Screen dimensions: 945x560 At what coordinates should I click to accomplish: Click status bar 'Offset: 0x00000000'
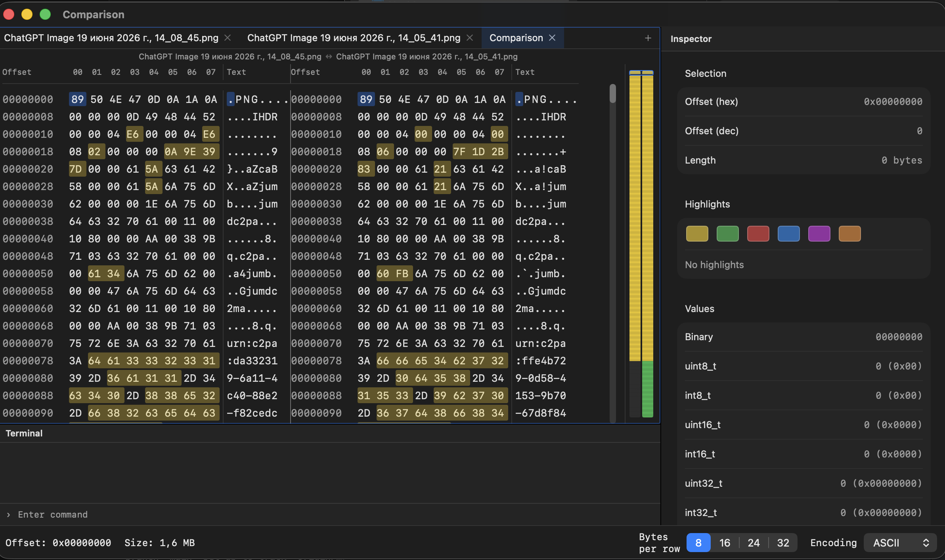point(58,543)
